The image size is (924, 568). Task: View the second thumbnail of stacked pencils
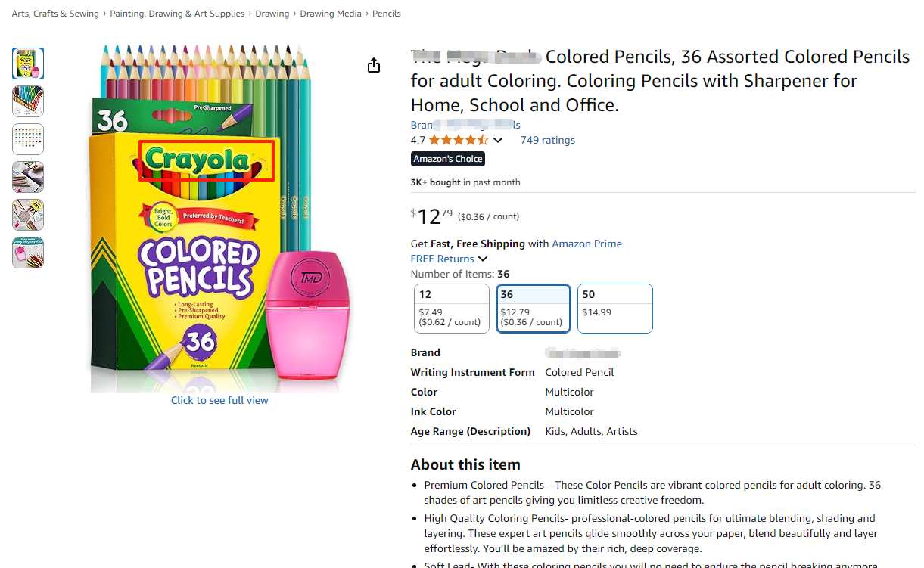28,101
